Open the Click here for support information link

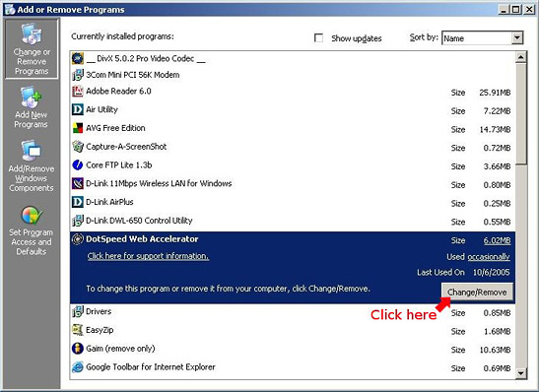(x=148, y=256)
